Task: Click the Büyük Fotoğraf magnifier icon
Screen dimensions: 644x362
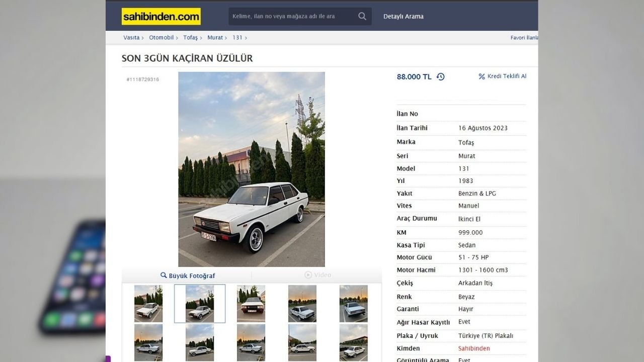Action: coord(164,275)
